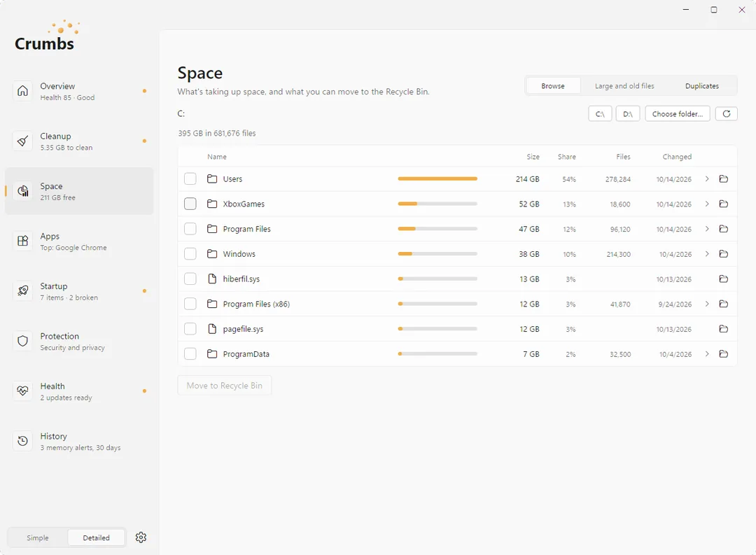Show hiberfil.sys in folder icon
The width and height of the screenshot is (756, 555).
[x=723, y=279]
